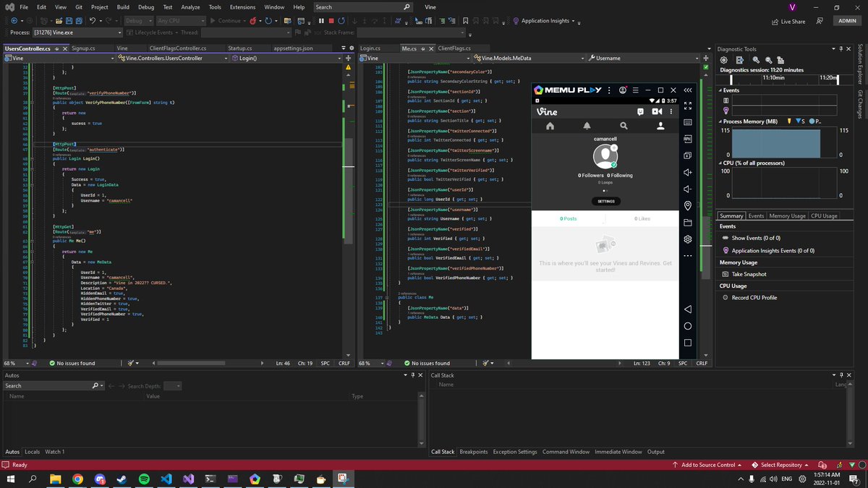The image size is (868, 488).
Task: Switch to the Breakpoints tab
Action: point(474,452)
